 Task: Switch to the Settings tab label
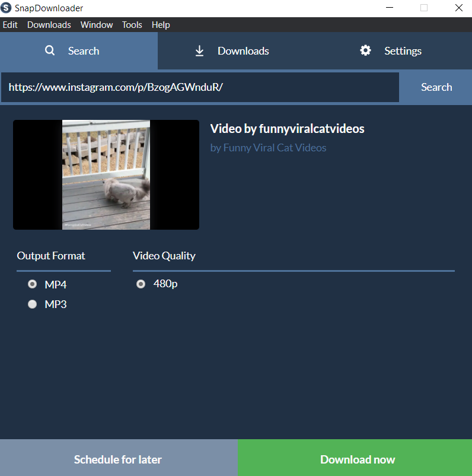(x=403, y=51)
